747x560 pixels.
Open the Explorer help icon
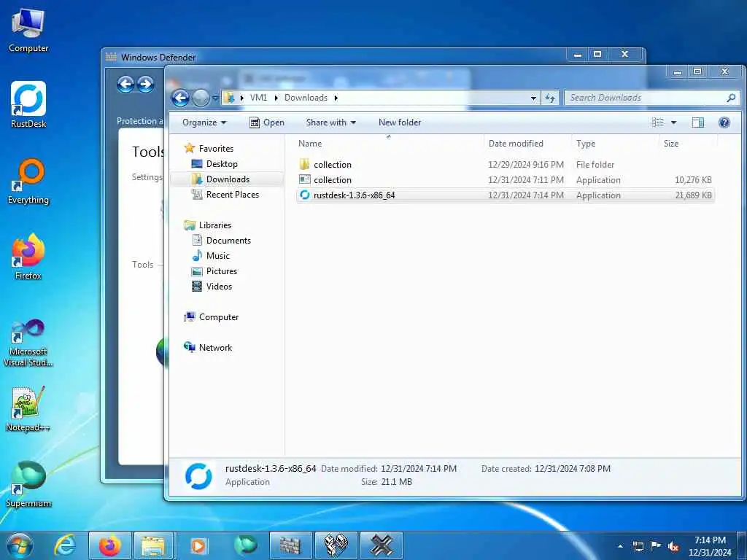pos(724,122)
